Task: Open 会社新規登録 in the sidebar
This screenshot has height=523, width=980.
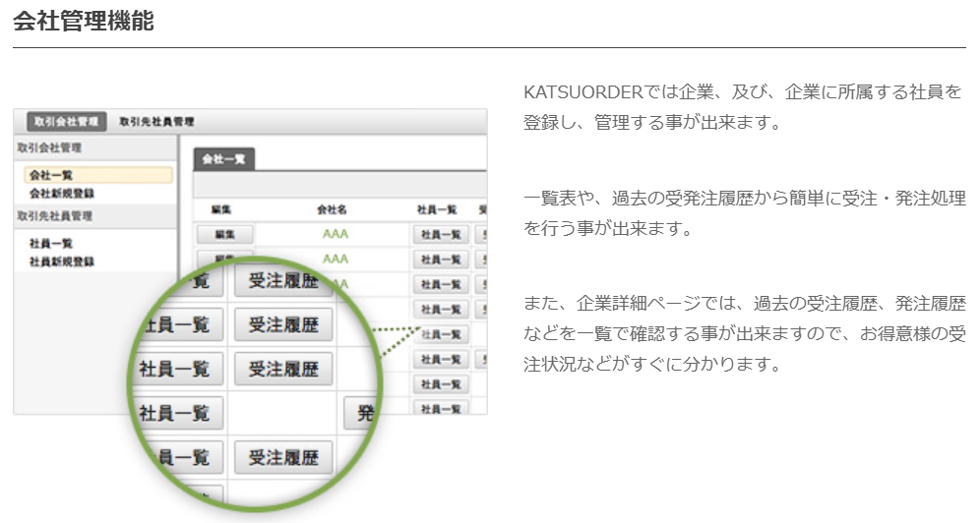Action: point(61,194)
